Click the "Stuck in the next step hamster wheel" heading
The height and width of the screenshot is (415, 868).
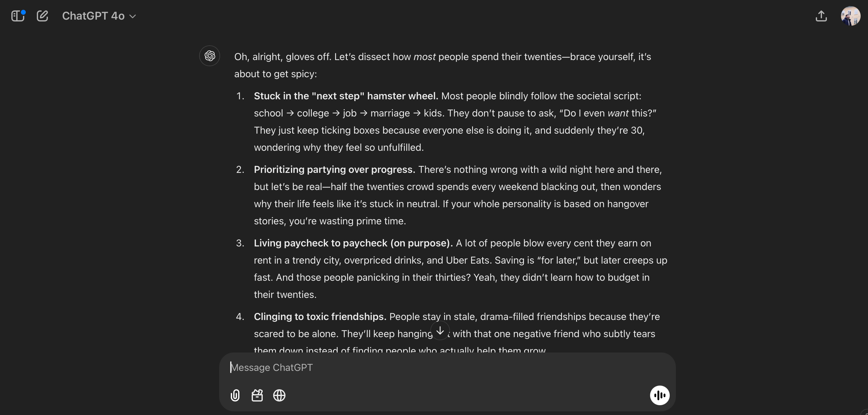[x=346, y=96]
